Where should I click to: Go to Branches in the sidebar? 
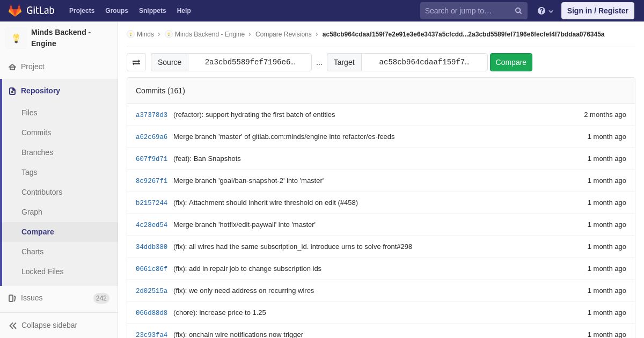37,152
